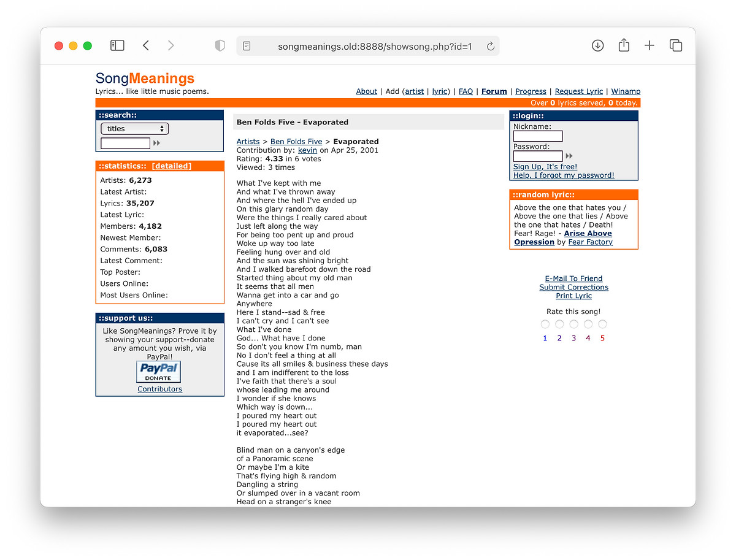Click the "Rate this song!" label

tap(573, 312)
